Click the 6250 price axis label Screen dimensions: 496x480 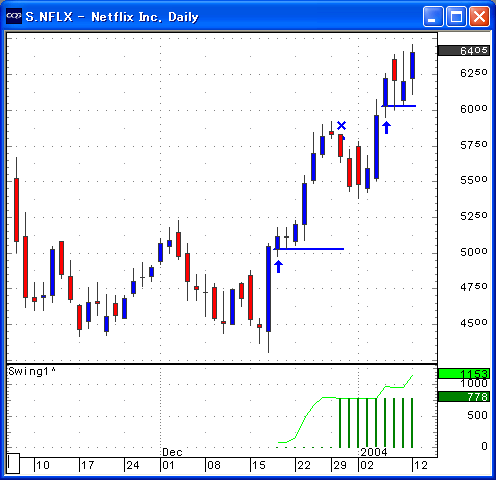474,73
